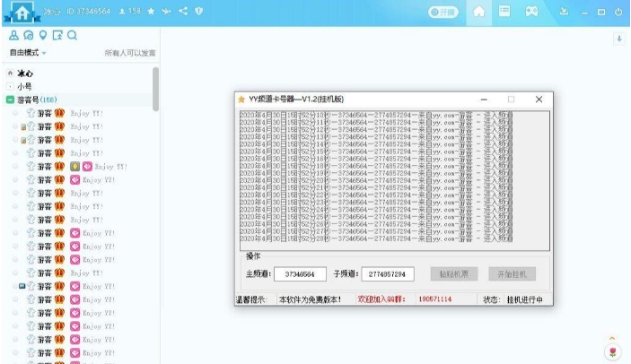Open the chat history clock icon
Image resolution: width=631 pixels, height=364 pixels.
(28, 35)
